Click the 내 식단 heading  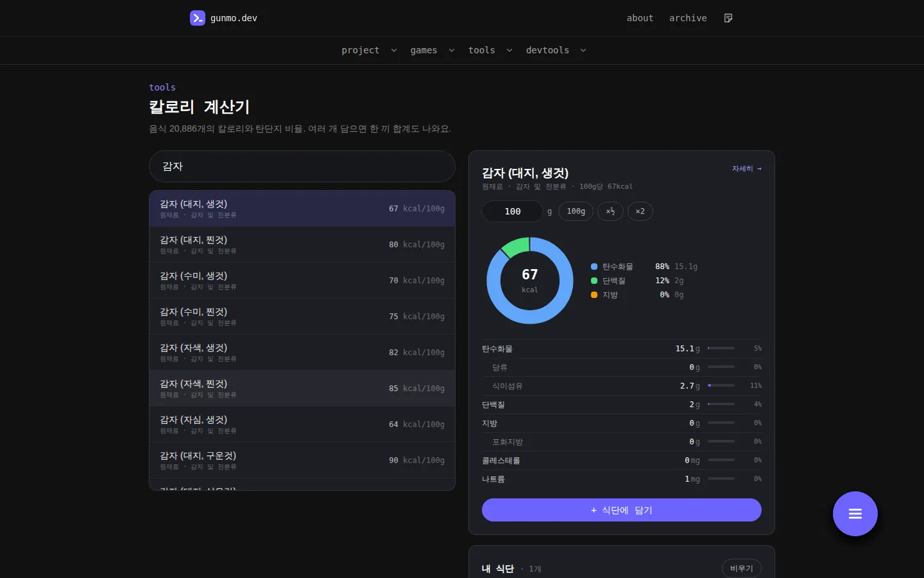[x=498, y=569]
